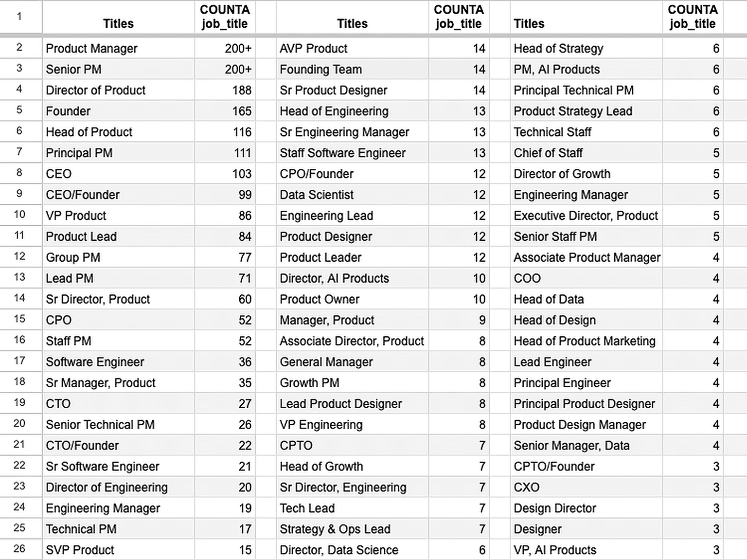747x560 pixels.
Task: Click row header number 1
Action: [19, 17]
